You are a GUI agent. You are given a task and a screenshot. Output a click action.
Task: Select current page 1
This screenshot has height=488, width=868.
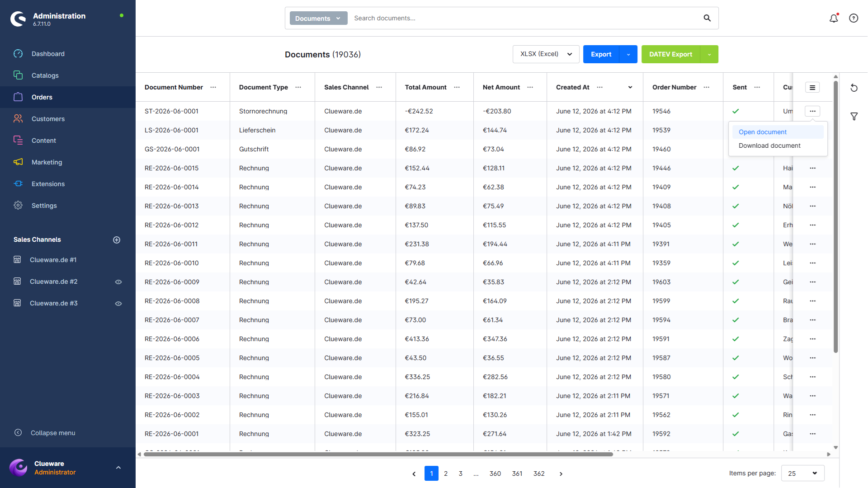(x=431, y=474)
